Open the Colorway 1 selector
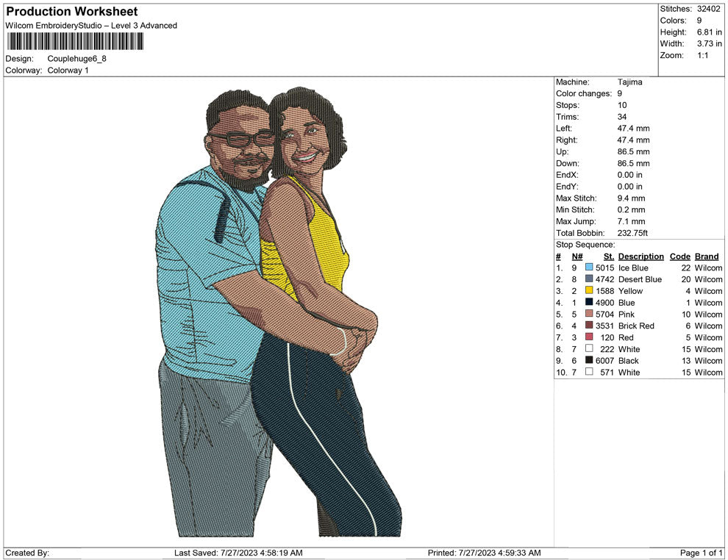This screenshot has height=560, width=728. (x=69, y=70)
